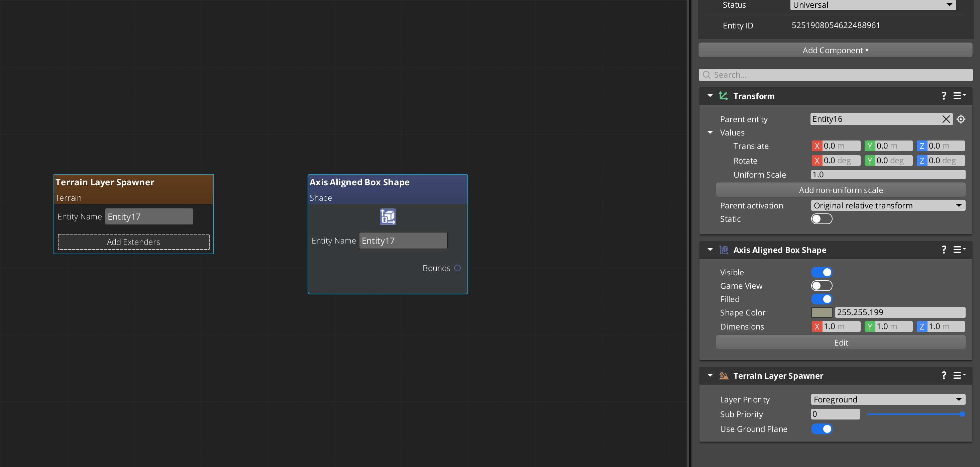Click the Edit button under Dimensions
This screenshot has height=467, width=980.
coord(840,343)
